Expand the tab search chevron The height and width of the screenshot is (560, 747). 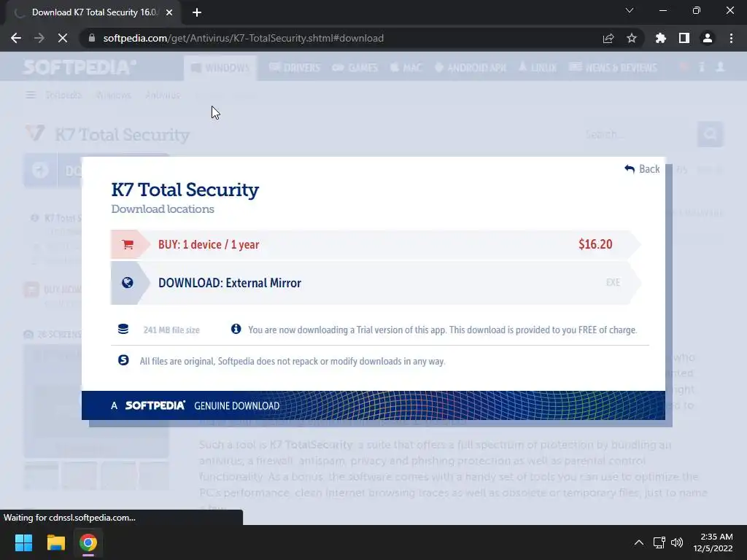pos(630,10)
